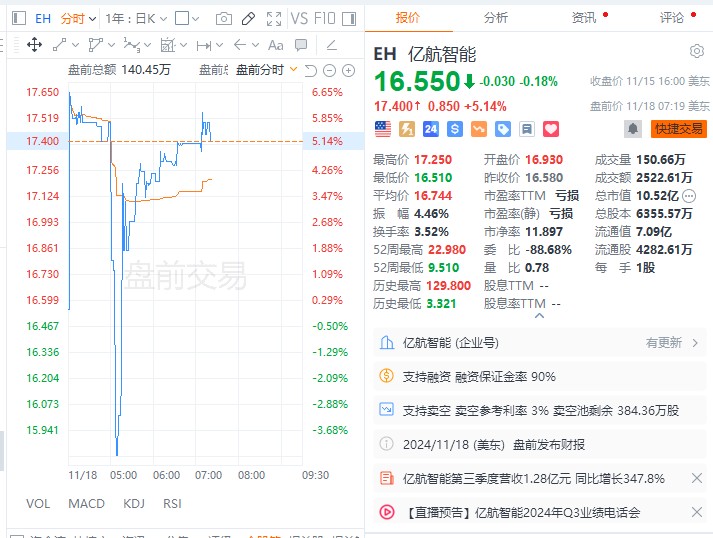
Task: Open the 1年:日K period dropdown
Action: [136, 19]
